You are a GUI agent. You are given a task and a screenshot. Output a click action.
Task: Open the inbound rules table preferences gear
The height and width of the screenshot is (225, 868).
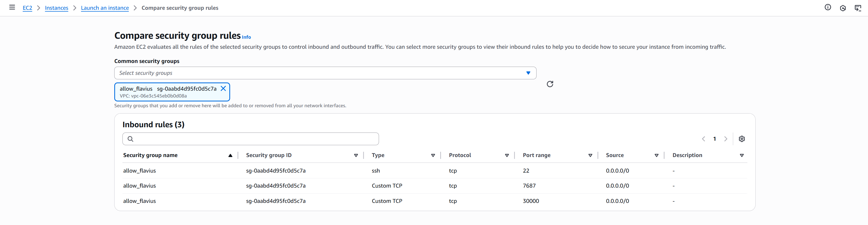point(742,139)
